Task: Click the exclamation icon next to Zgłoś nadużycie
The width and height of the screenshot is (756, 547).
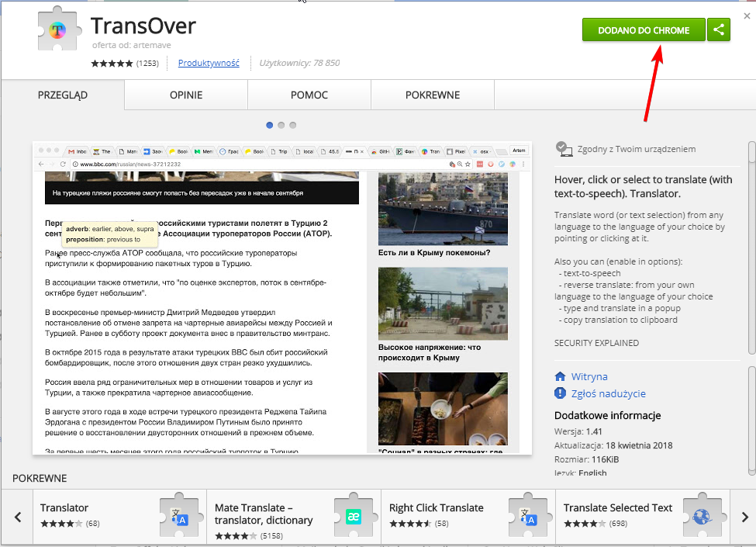Action: point(560,393)
